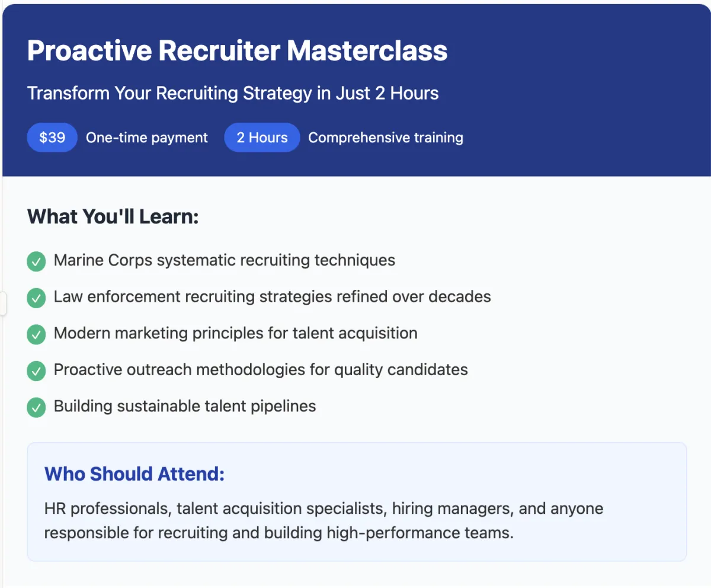The width and height of the screenshot is (711, 588).
Task: Click the checkmark icon beside Law enforcement strategies
Action: (36, 298)
